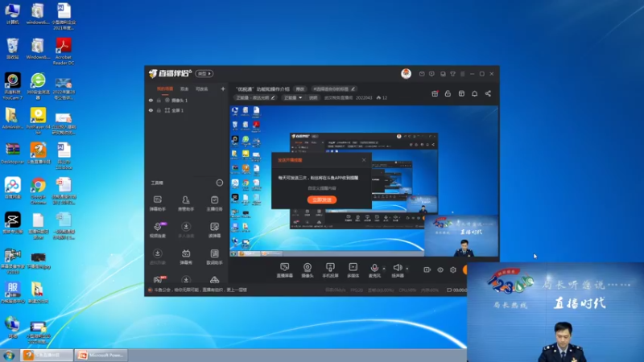Screen dimensions: 644x362
Task: Select the first orange highlighted scene tab
Action: coord(165,88)
